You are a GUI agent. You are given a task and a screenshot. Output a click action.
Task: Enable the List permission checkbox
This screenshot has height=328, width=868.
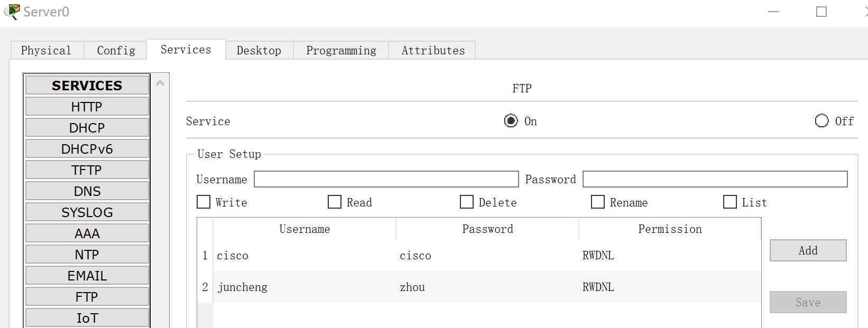(730, 202)
